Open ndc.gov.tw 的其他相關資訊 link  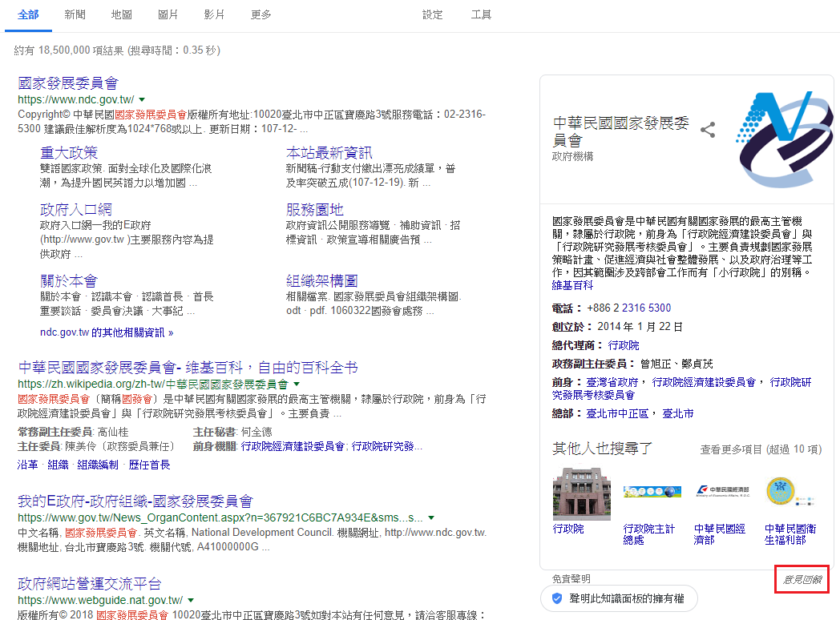point(107,332)
